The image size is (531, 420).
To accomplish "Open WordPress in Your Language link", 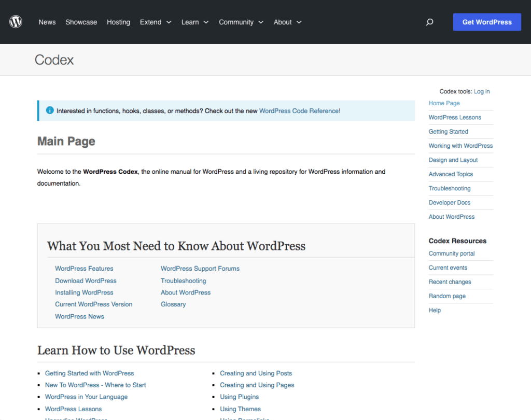I will point(87,397).
